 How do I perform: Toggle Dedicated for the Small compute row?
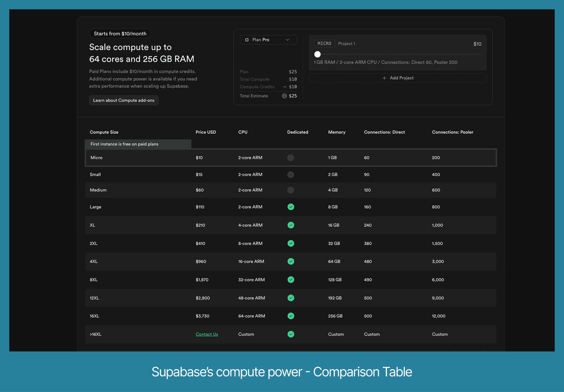tap(291, 174)
